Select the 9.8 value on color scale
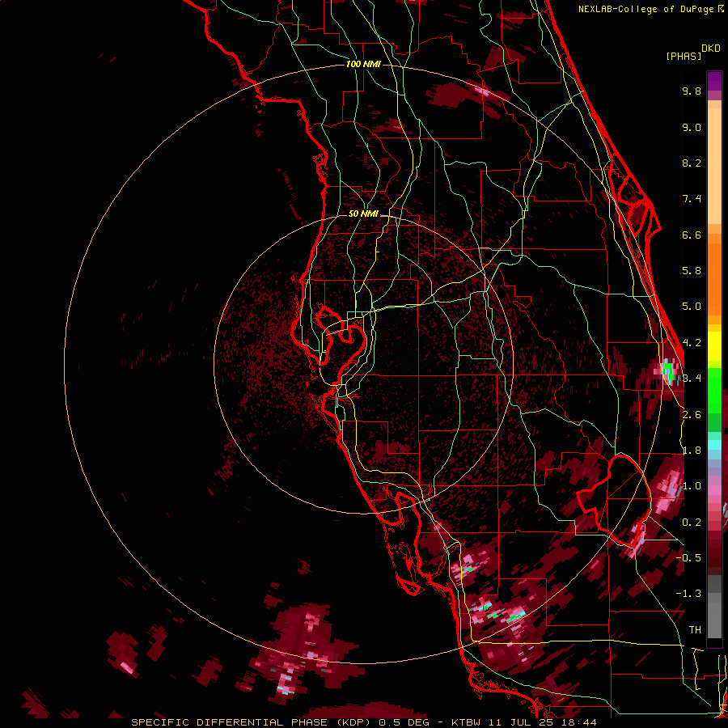The image size is (728, 728). click(x=692, y=91)
